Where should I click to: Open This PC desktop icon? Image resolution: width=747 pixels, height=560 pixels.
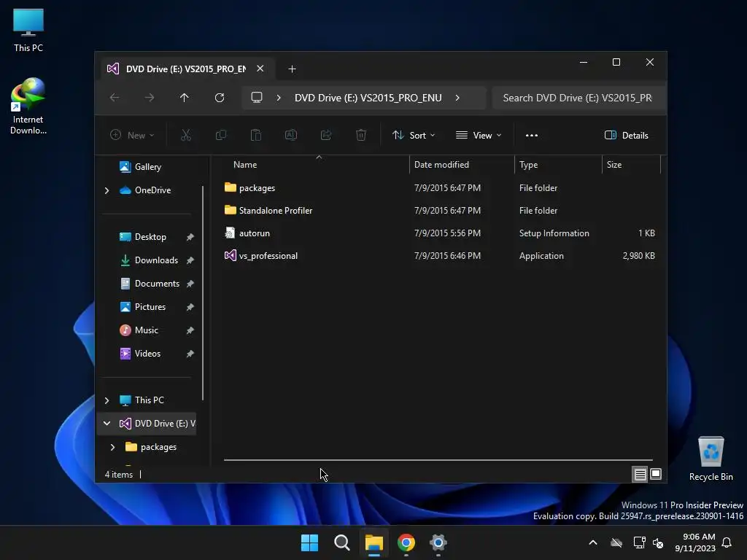(x=28, y=30)
